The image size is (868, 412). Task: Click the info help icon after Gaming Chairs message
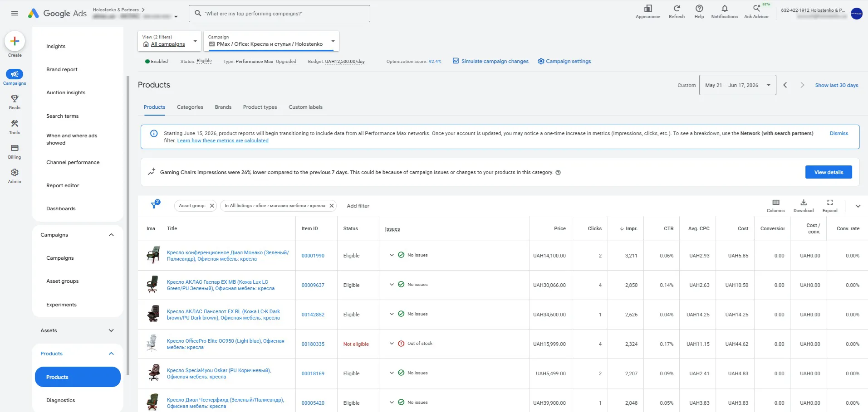click(x=558, y=173)
